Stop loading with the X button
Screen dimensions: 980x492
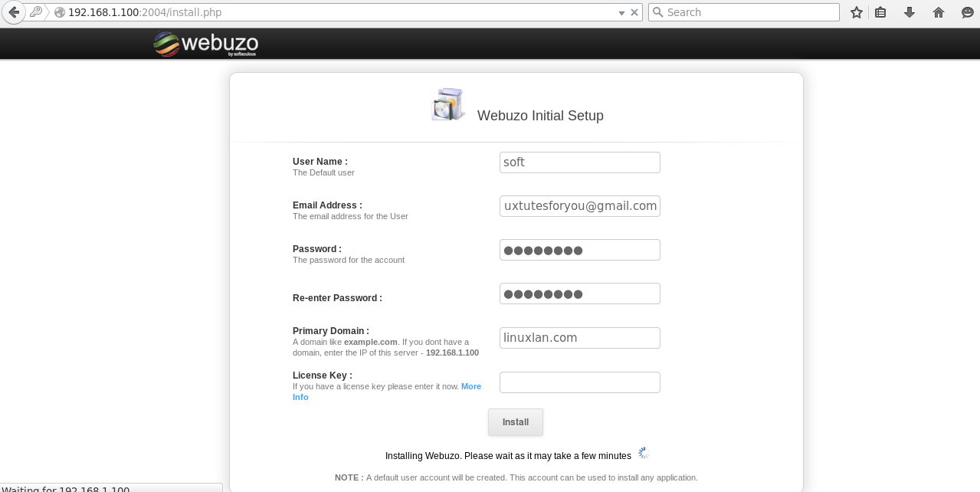[634, 12]
